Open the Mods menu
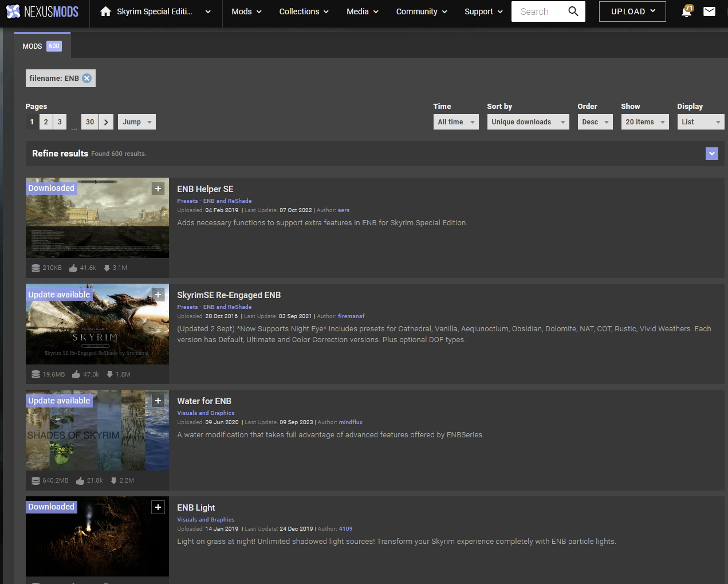The width and height of the screenshot is (728, 584). coord(246,11)
